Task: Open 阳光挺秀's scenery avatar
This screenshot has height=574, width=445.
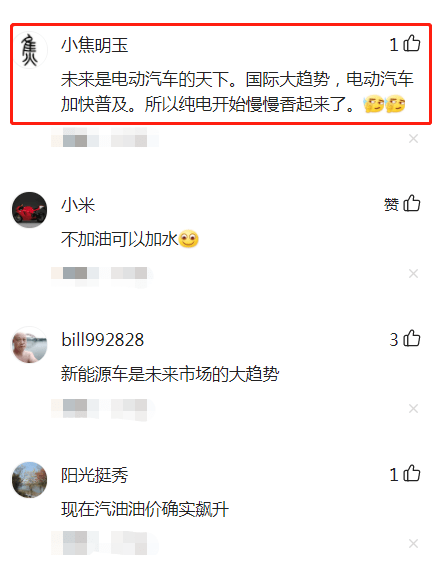Action: point(30,480)
